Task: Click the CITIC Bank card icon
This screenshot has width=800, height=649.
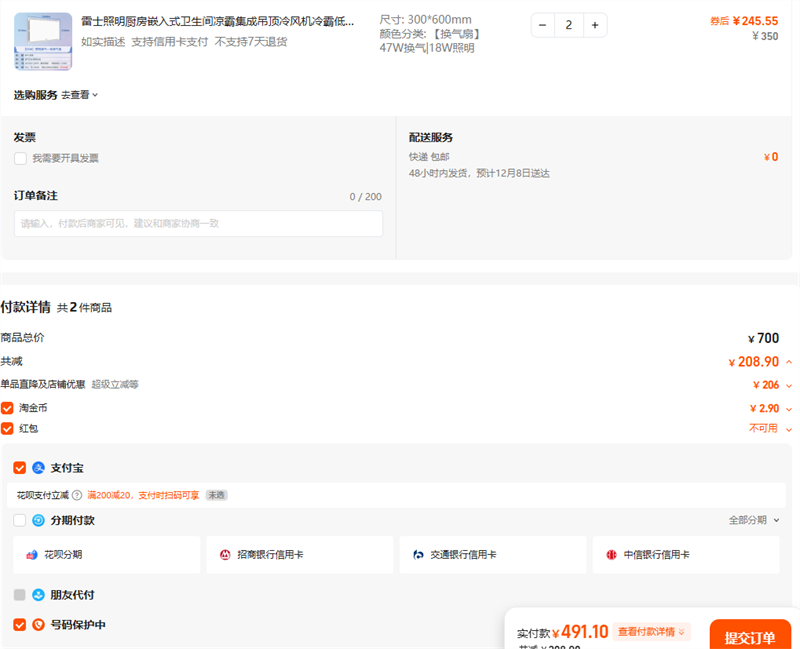Action: pyautogui.click(x=611, y=555)
